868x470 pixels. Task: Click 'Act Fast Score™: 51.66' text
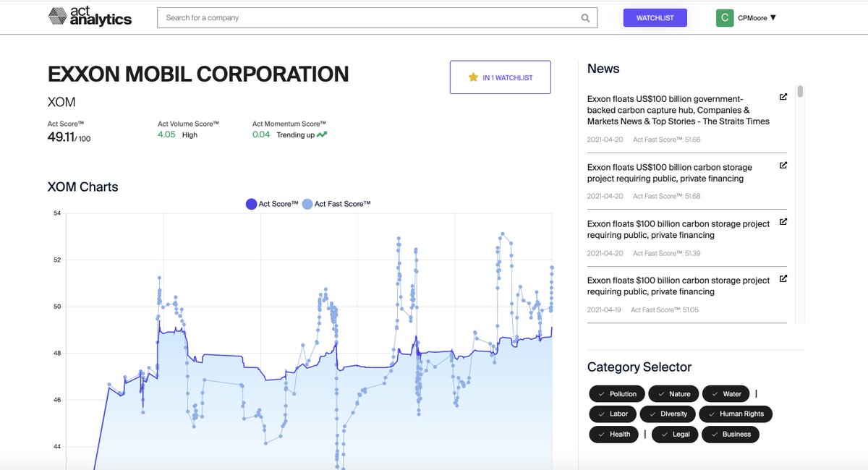point(666,140)
